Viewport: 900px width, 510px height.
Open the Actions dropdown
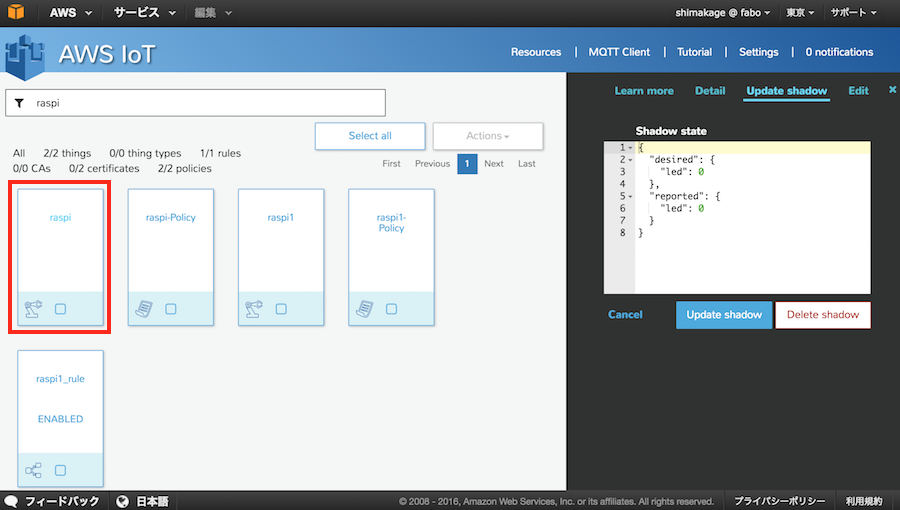tap(487, 136)
